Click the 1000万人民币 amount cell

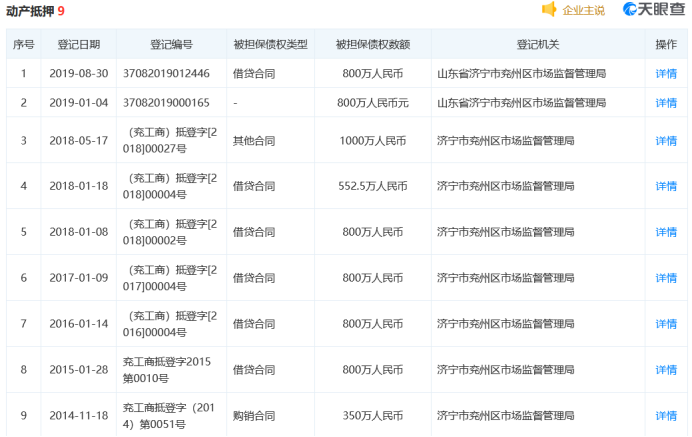pyautogui.click(x=372, y=141)
